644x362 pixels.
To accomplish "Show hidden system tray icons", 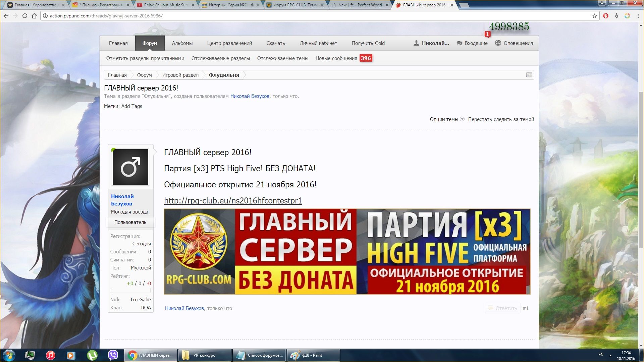I will [x=610, y=355].
